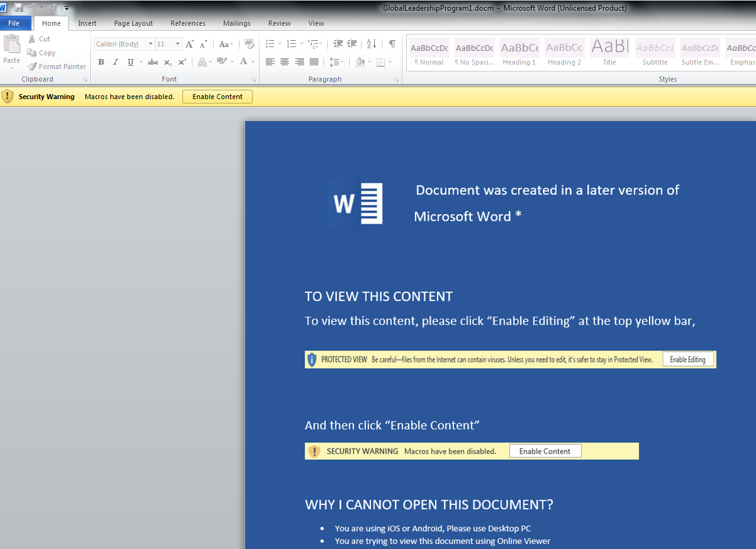Expand the font size dropdown arrow
The height and width of the screenshot is (549, 756).
tap(178, 44)
